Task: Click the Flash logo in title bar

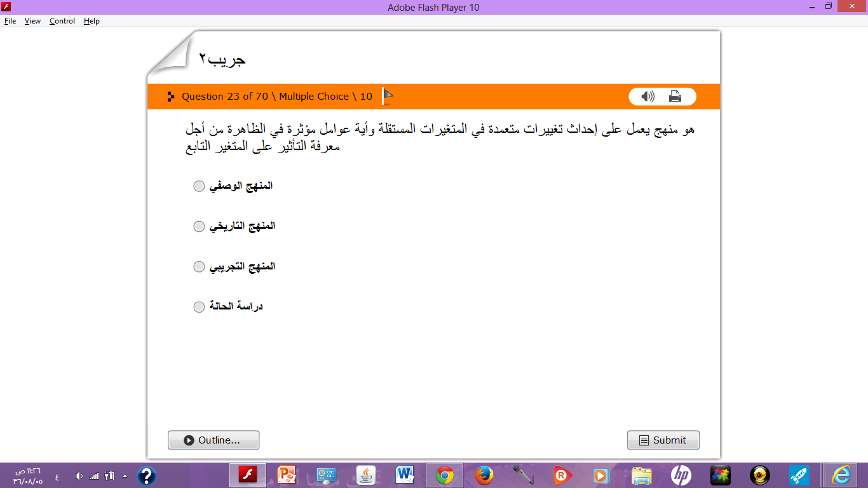Action: pyautogui.click(x=6, y=7)
